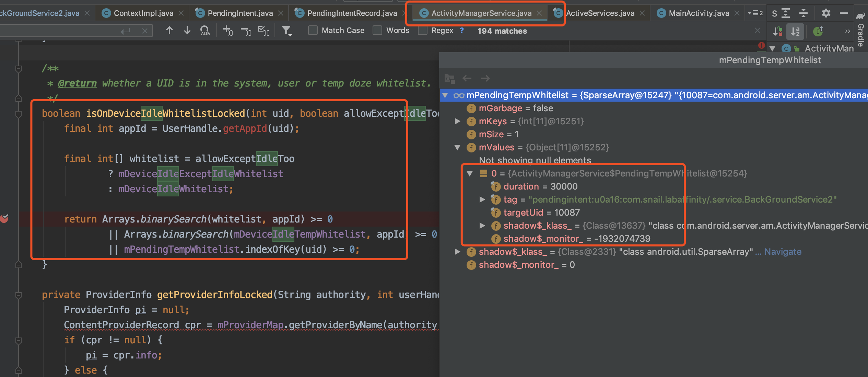The image size is (868, 377).
Task: Switch to PendingIntentRecord.java tab
Action: tap(352, 13)
